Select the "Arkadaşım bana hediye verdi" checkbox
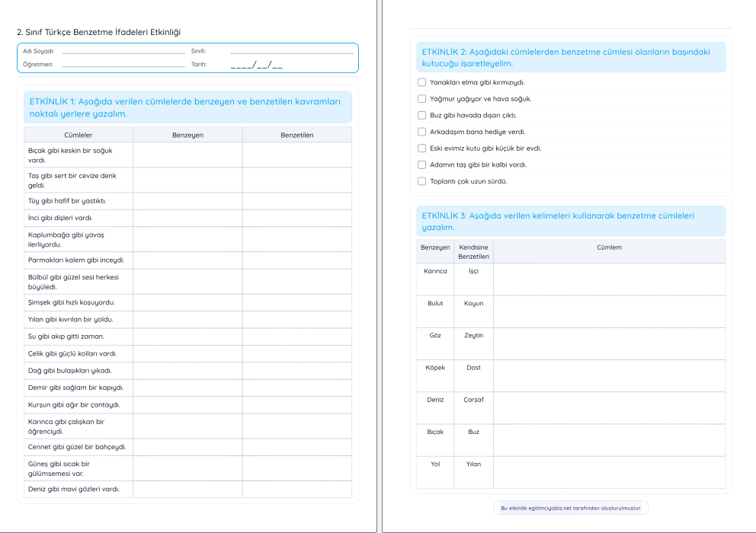 [422, 132]
